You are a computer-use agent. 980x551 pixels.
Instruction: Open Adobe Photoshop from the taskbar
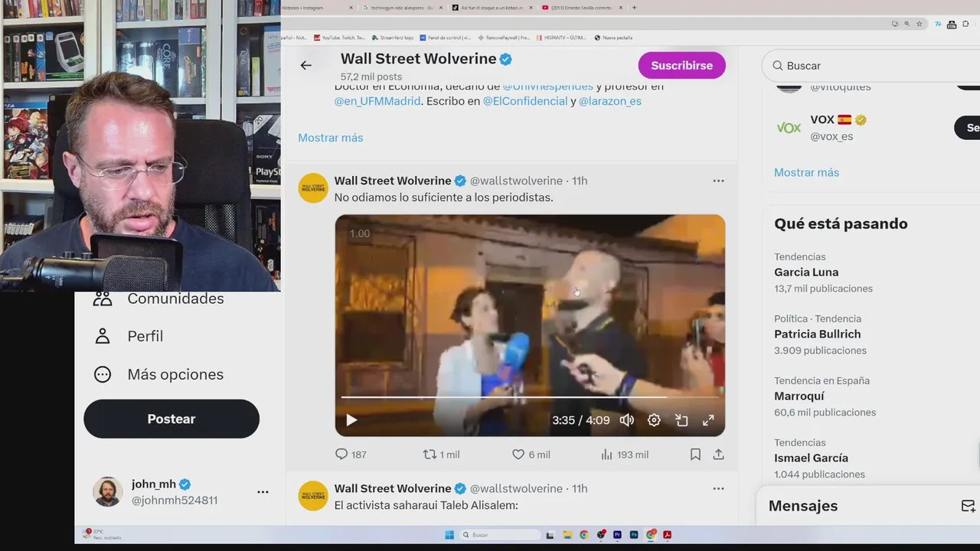coord(634,535)
